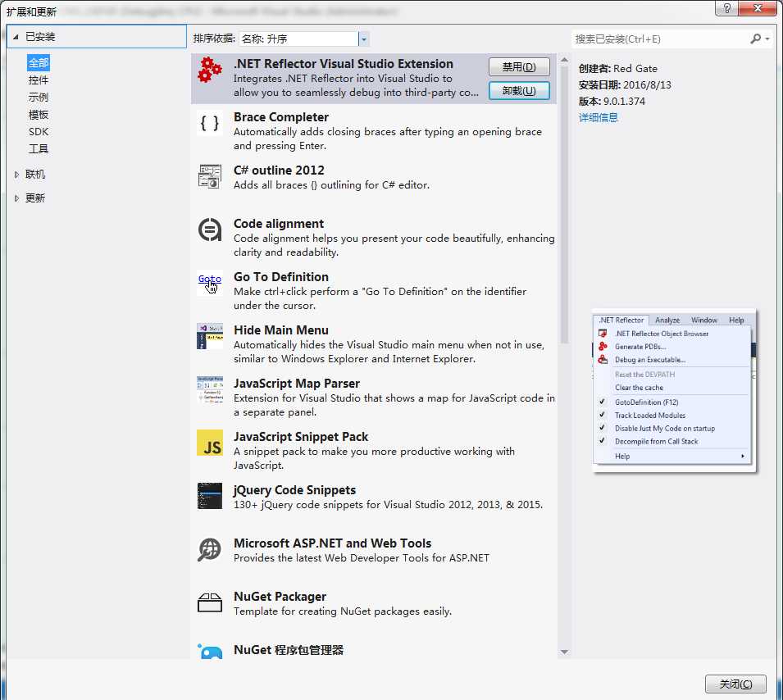Viewport: 783px width, 700px height.
Task: Select the 全部 category
Action: [39, 63]
